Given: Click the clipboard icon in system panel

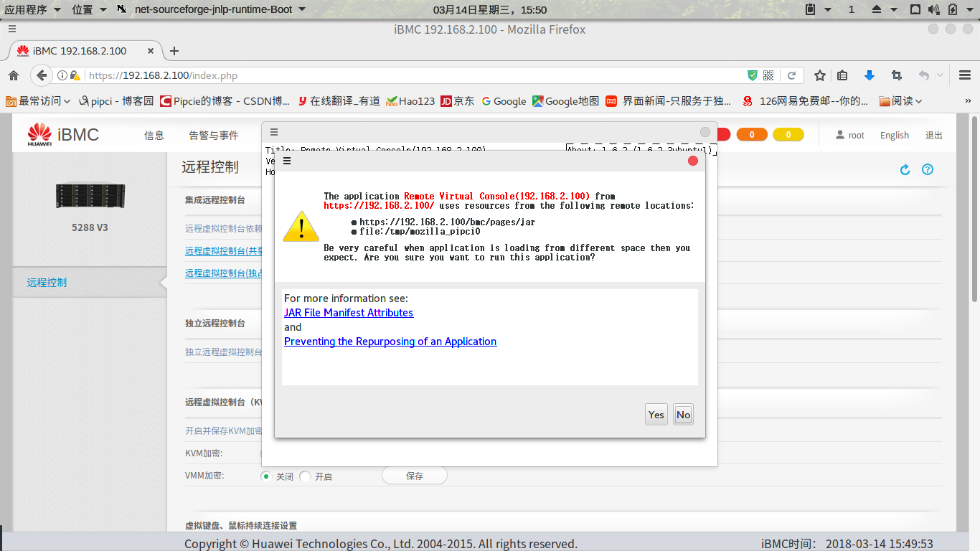Looking at the screenshot, I should [811, 9].
